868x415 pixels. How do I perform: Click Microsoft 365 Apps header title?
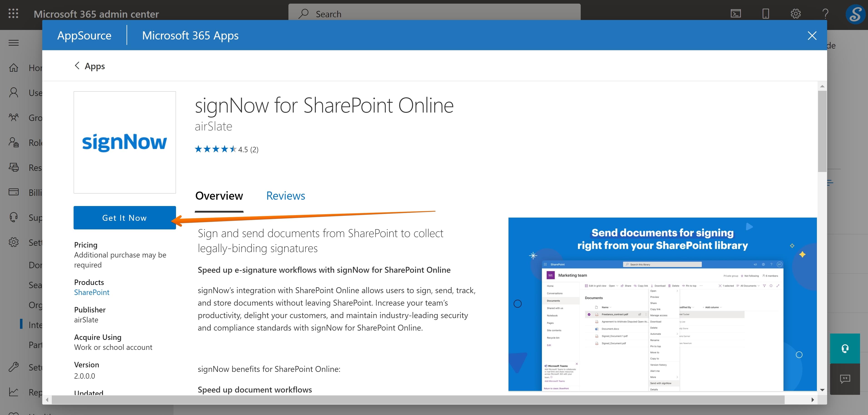click(x=190, y=35)
